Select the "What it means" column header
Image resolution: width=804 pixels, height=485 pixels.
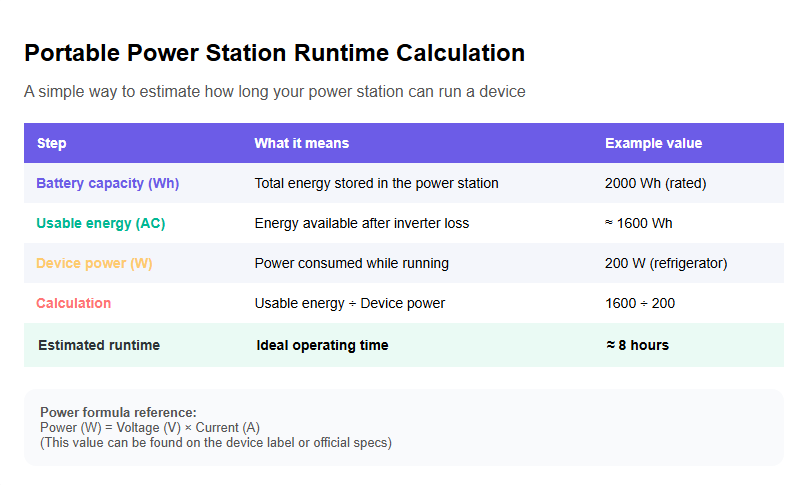pyautogui.click(x=301, y=143)
